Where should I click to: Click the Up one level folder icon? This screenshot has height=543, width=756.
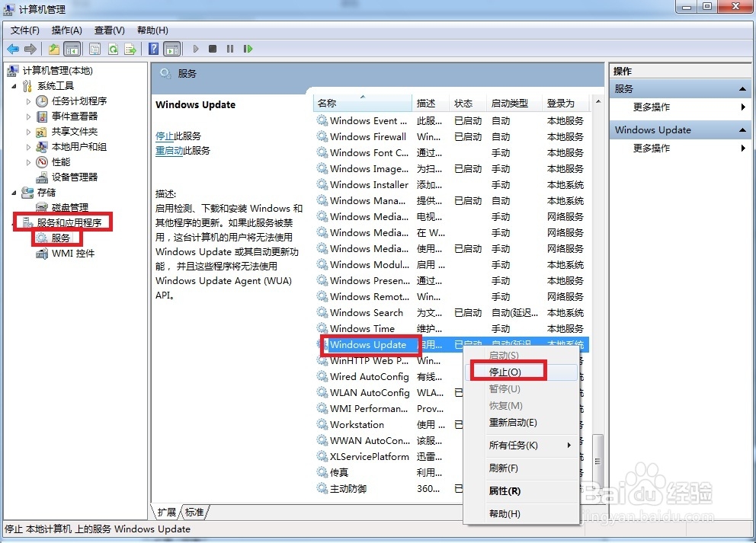point(54,49)
